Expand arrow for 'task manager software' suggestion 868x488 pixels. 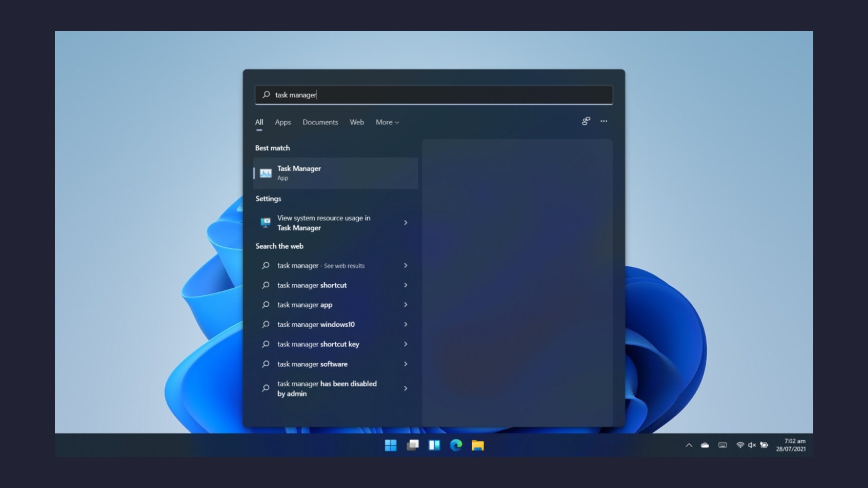(x=406, y=364)
